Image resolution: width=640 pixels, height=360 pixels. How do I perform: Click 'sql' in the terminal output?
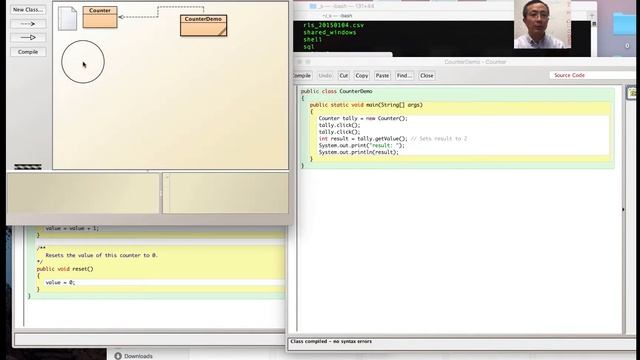[309, 47]
